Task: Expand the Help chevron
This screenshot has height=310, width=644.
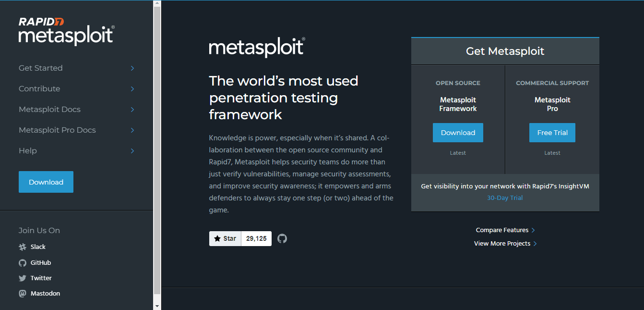Action: click(132, 151)
